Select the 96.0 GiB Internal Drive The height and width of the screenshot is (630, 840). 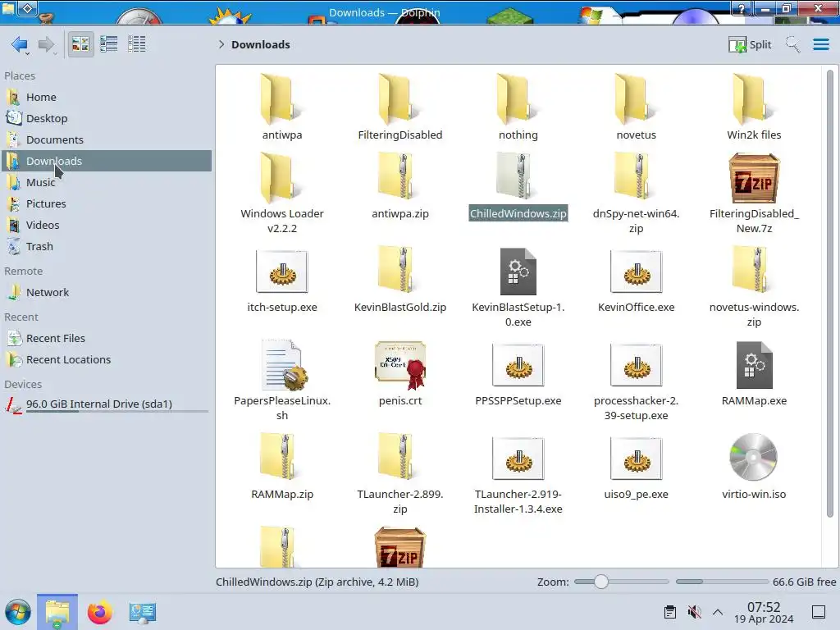[x=107, y=404]
